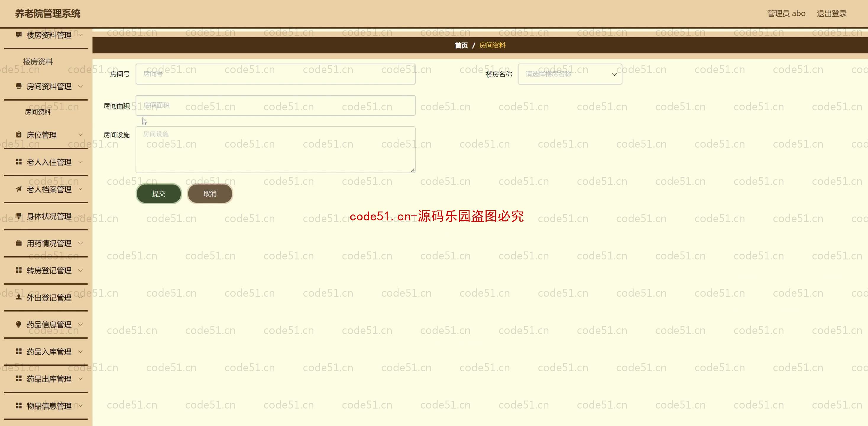
Task: Click the 管理员 abo account label
Action: pyautogui.click(x=786, y=14)
